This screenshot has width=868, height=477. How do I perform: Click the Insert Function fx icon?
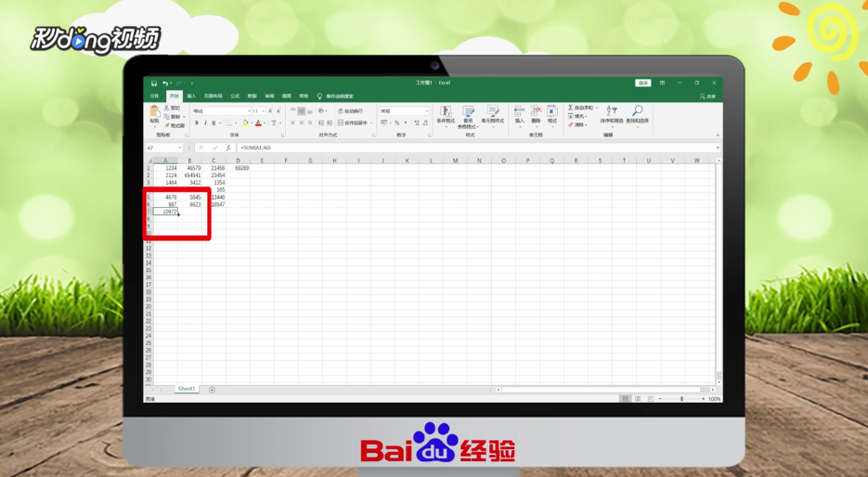coord(228,148)
